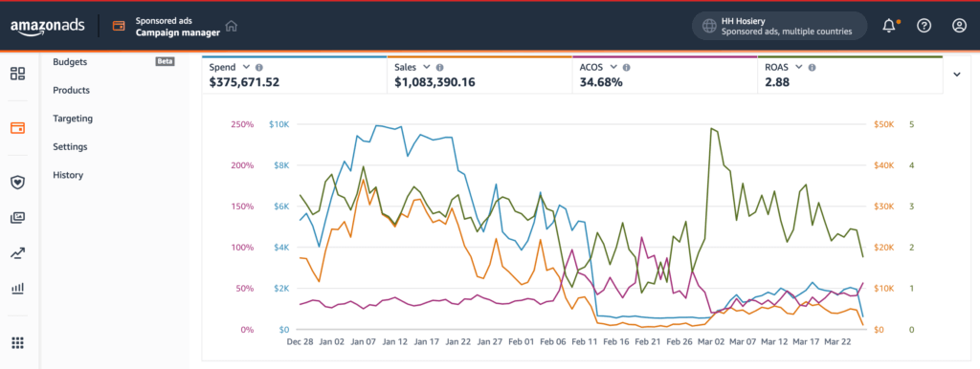This screenshot has height=369, width=980.
Task: Click the Sales value $1,083,390.16
Action: (x=435, y=82)
